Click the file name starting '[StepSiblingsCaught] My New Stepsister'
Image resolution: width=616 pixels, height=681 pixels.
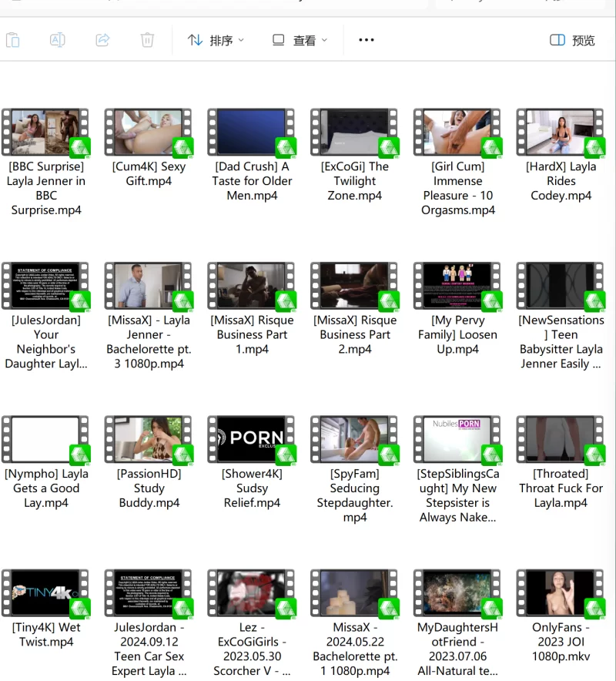click(x=457, y=495)
